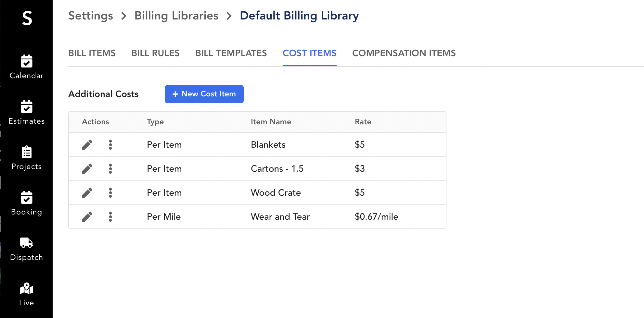This screenshot has width=644, height=318.
Task: Open Billing Libraries from the breadcrumb
Action: point(176,15)
